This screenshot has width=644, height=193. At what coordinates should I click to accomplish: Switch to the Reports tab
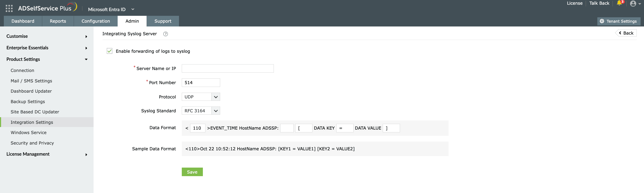[x=58, y=21]
